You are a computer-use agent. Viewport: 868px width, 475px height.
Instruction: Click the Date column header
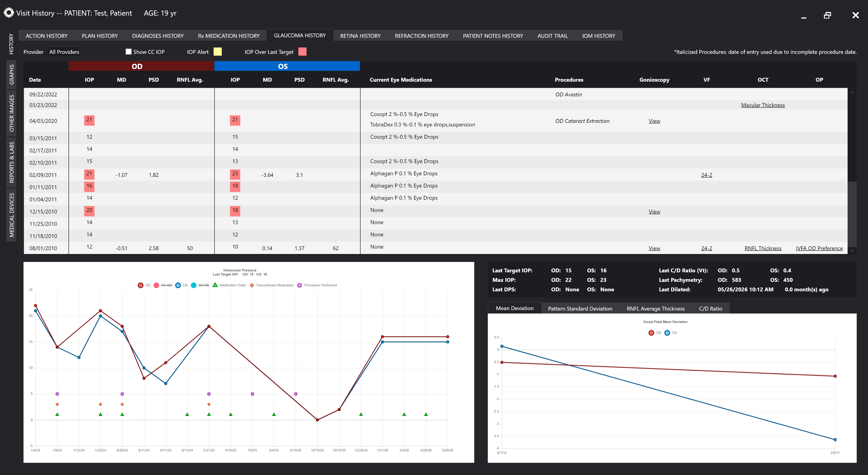click(35, 80)
